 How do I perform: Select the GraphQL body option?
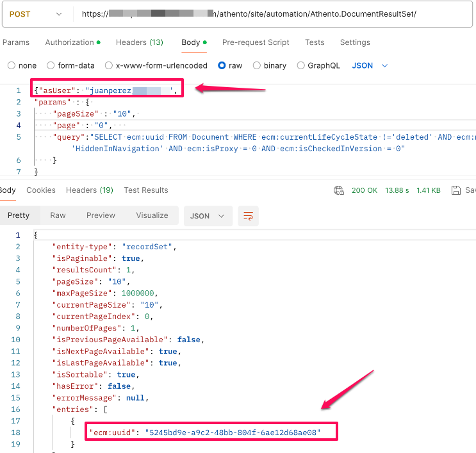[x=301, y=65]
